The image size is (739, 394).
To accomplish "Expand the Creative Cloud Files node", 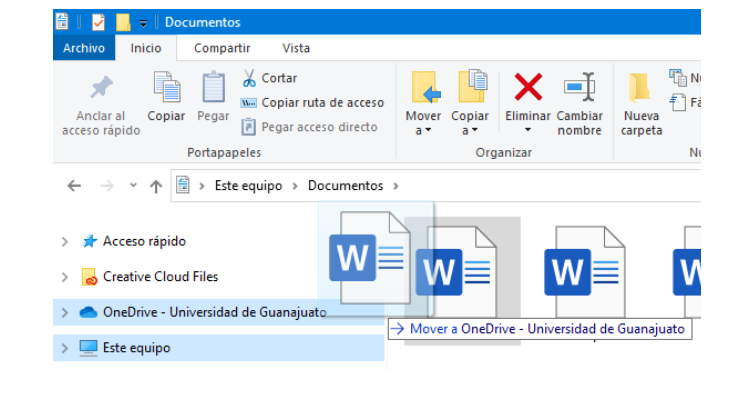I will tap(65, 277).
